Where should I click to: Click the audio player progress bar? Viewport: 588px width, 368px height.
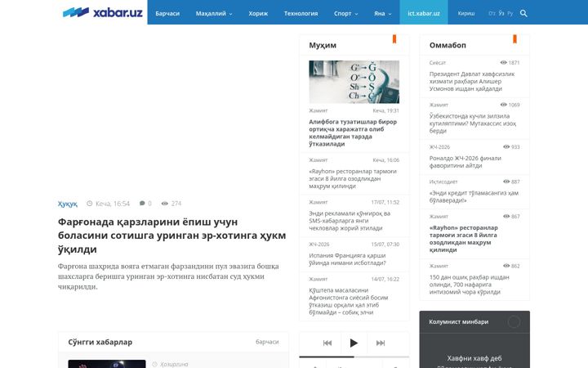[x=354, y=357]
